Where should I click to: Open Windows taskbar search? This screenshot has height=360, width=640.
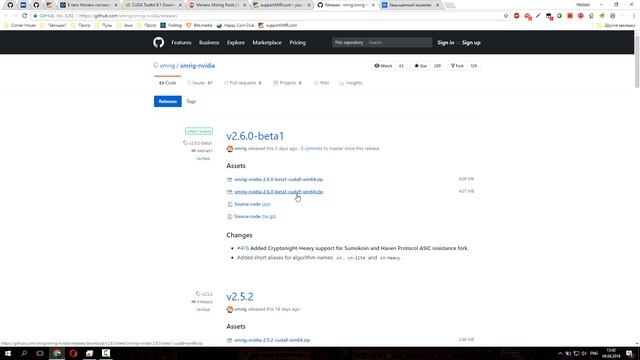click(24, 353)
